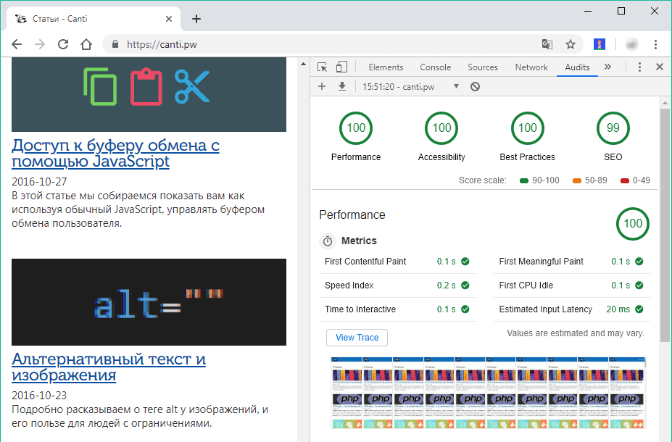This screenshot has height=442, width=672.
Task: Switch to the Network tab
Action: pyautogui.click(x=531, y=67)
